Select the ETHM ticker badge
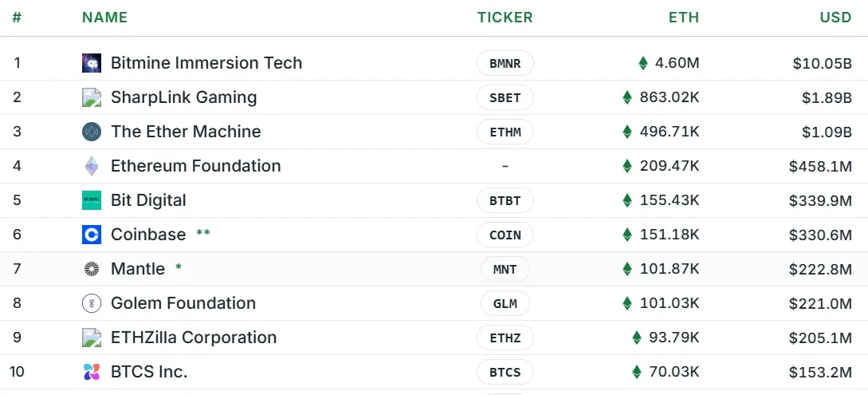Screen dimensions: 868x395 coord(505,132)
